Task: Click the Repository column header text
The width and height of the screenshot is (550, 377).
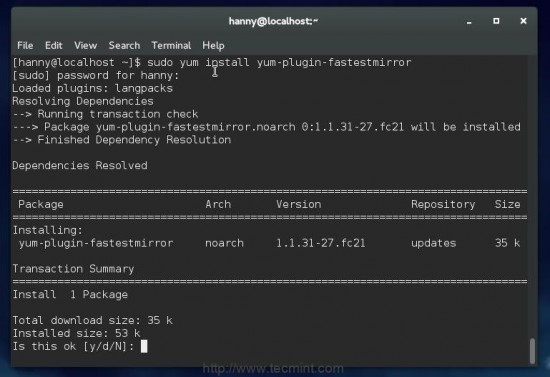Action: (x=443, y=204)
